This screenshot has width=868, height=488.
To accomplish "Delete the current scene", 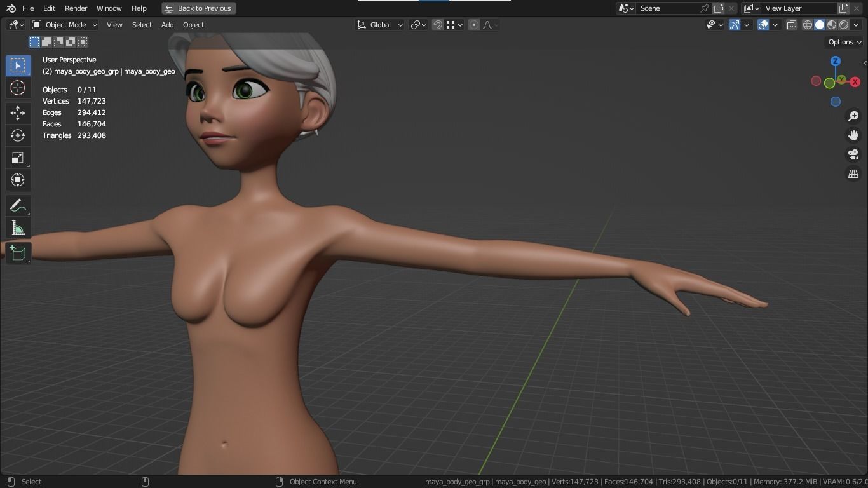I will pos(731,8).
